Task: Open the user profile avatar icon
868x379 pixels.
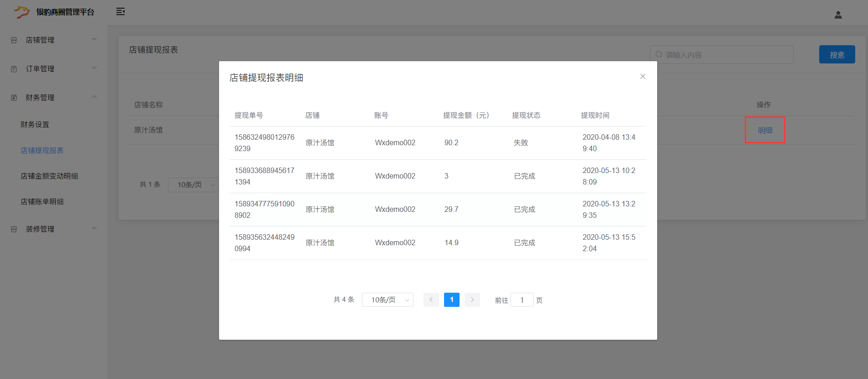Action: click(838, 15)
